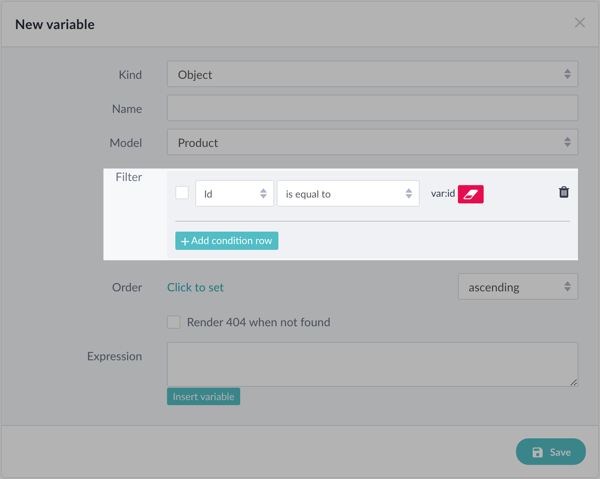Click the Expression field label
The width and height of the screenshot is (600, 479).
click(x=114, y=356)
